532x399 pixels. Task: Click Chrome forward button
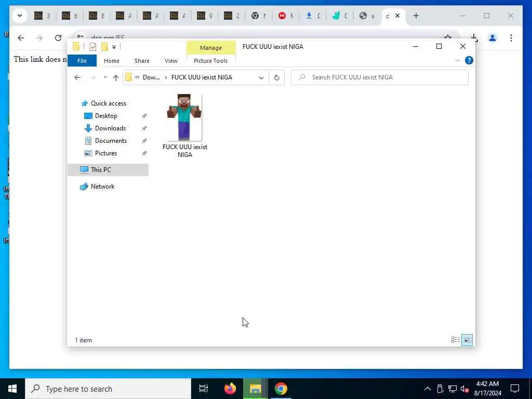[x=39, y=38]
